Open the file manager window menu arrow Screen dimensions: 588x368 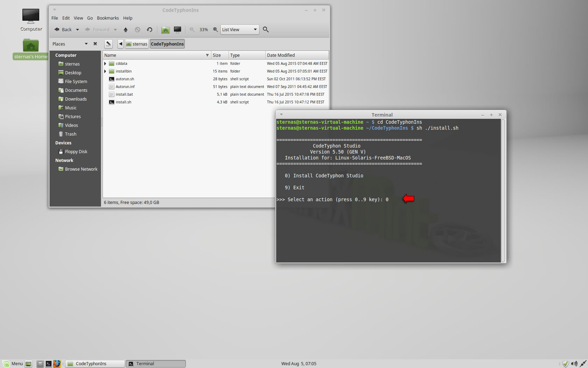55,10
